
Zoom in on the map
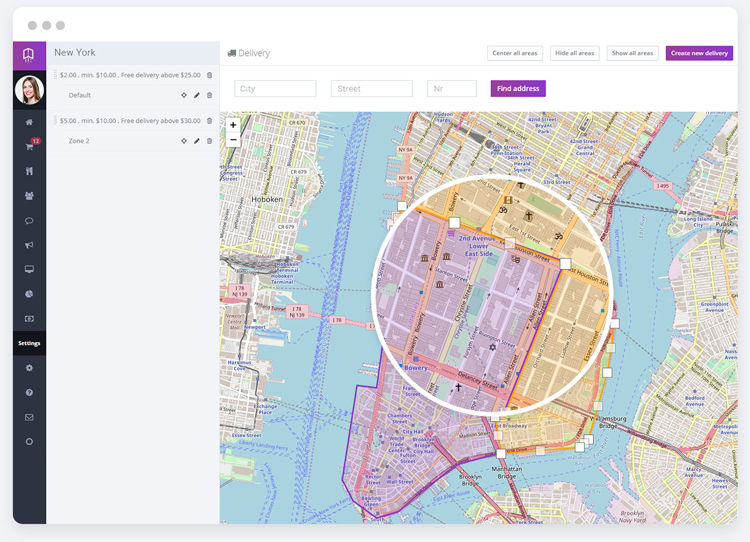[x=233, y=125]
